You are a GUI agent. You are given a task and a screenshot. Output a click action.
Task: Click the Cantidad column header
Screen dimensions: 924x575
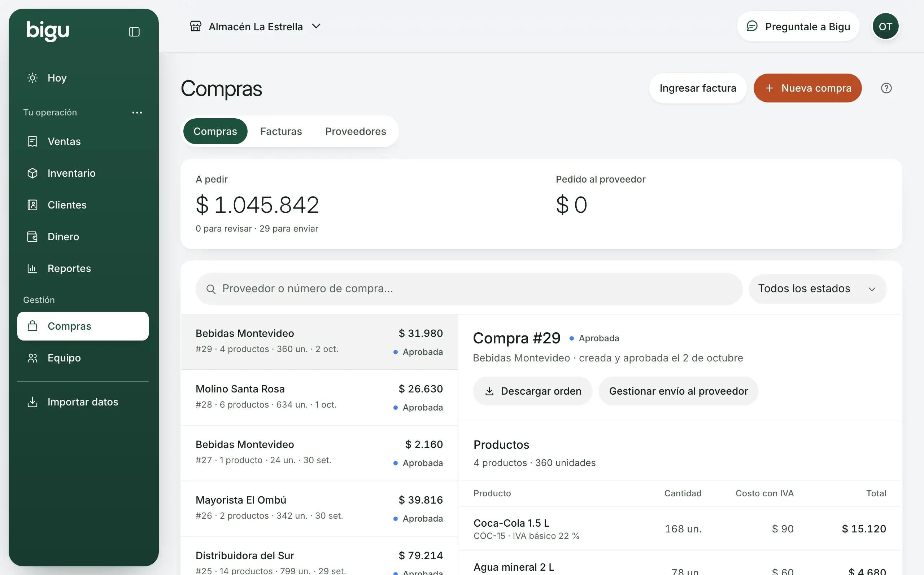point(683,493)
